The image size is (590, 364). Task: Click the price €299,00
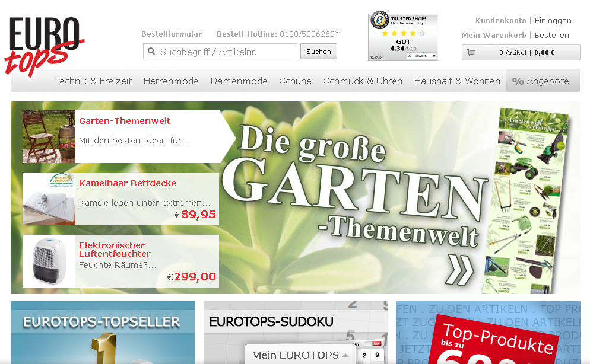[x=191, y=277]
